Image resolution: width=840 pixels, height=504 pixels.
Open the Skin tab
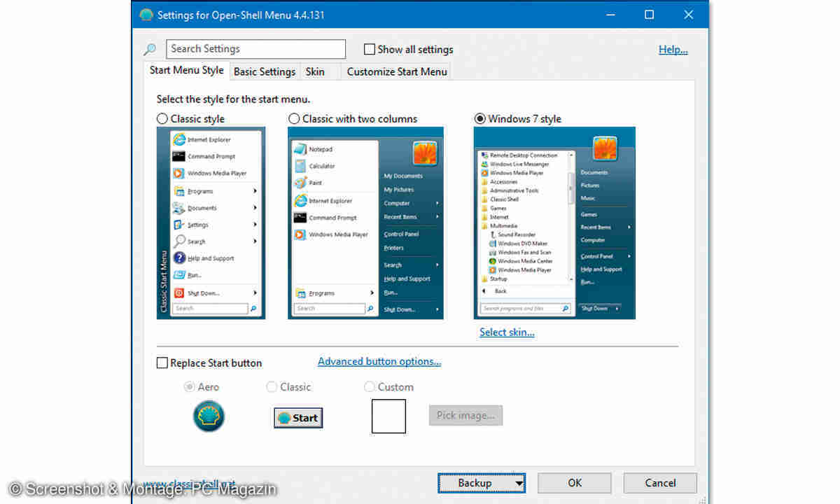pyautogui.click(x=315, y=71)
